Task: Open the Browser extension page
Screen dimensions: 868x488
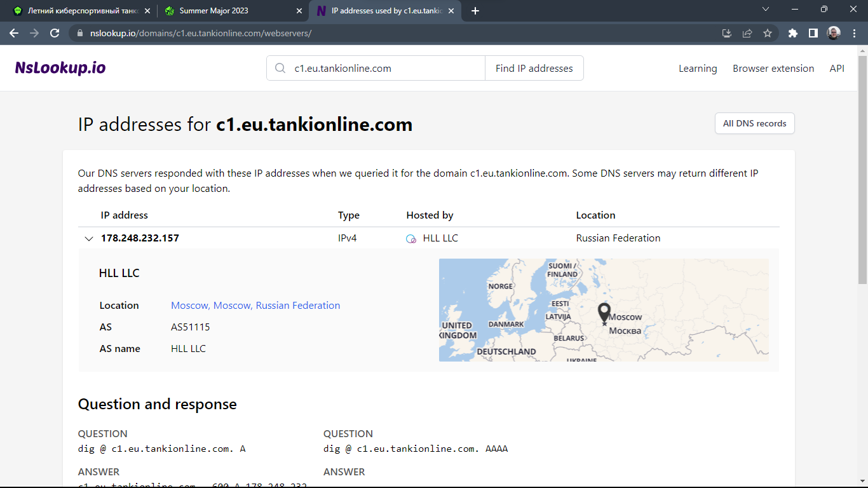Action: [x=773, y=69]
